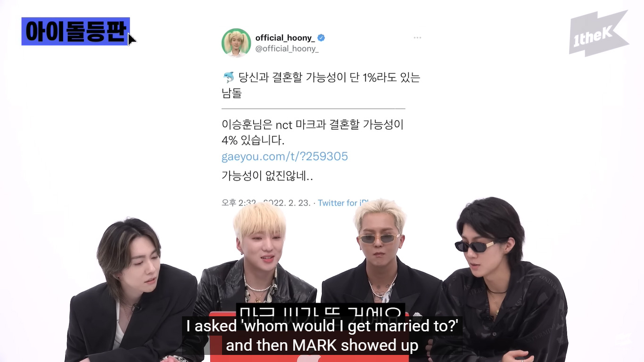Select the @official_hoony_ handle
Screen dimensions: 644x362
click(287, 49)
